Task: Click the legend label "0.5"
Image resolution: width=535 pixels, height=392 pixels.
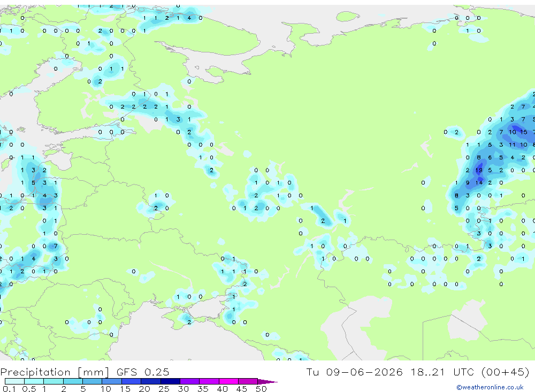Action: coord(29,389)
